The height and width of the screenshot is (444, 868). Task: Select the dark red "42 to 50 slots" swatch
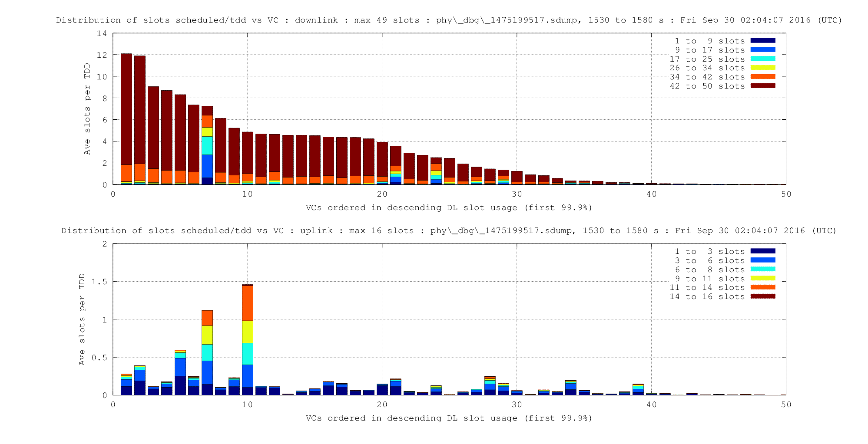click(x=762, y=86)
